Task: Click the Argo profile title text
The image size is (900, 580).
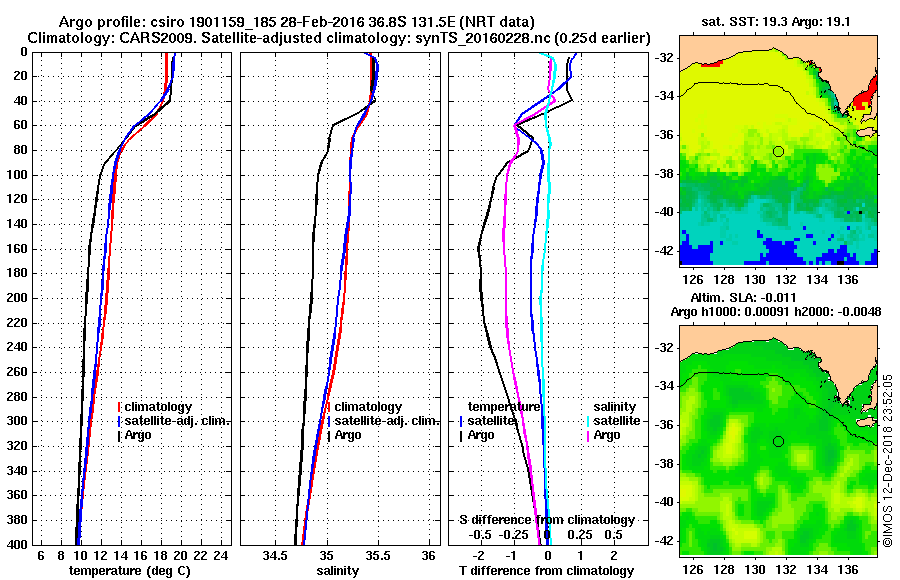Action: pos(296,22)
